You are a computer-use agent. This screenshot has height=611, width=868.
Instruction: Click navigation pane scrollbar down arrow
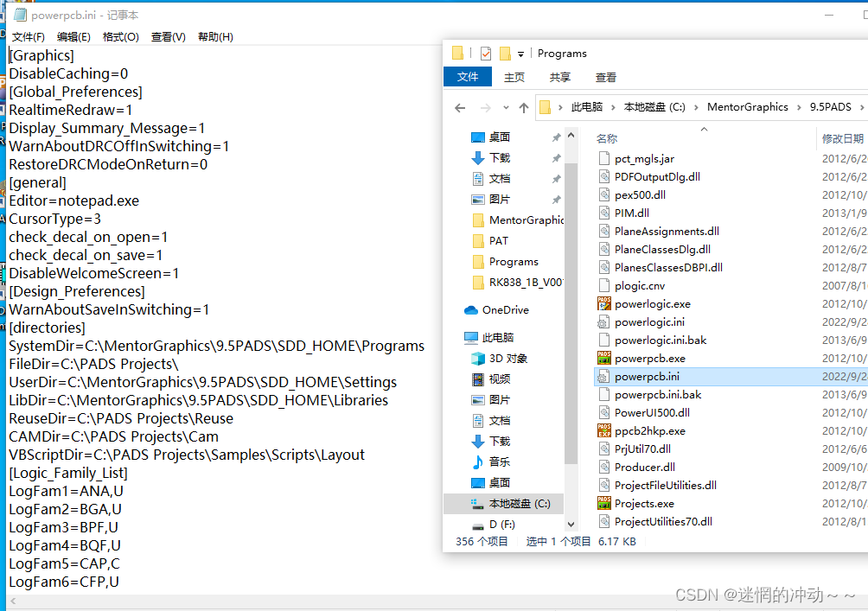[x=571, y=524]
